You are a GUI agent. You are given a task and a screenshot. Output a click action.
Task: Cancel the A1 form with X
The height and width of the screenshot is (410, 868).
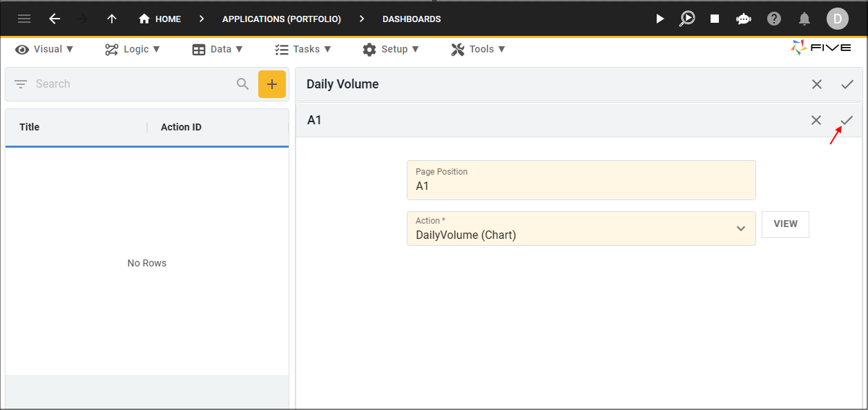816,120
